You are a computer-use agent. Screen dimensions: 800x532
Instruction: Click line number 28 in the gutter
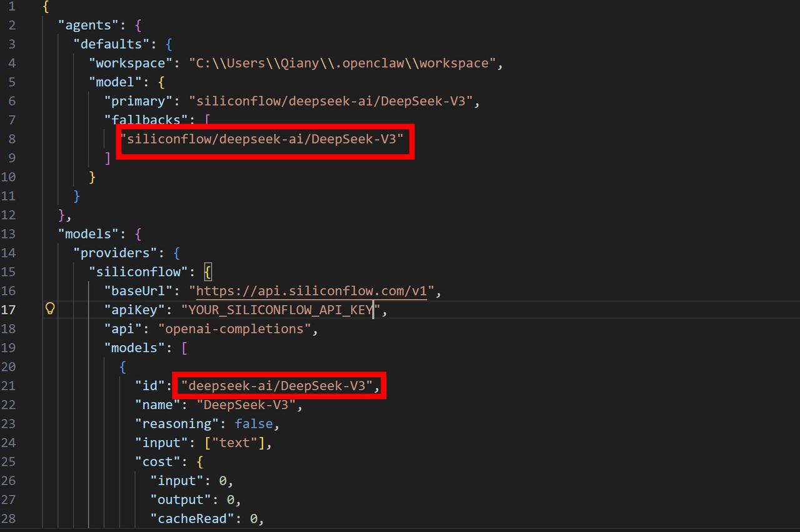tap(9, 518)
